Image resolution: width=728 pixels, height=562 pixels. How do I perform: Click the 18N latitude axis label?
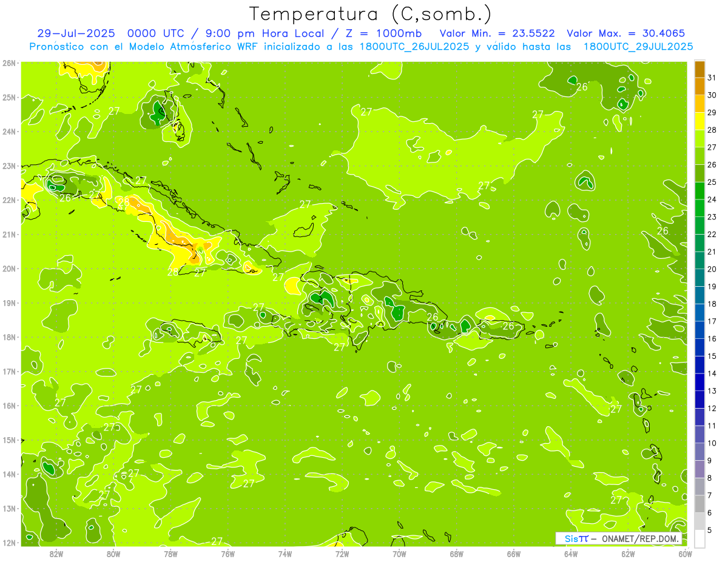[x=8, y=337]
